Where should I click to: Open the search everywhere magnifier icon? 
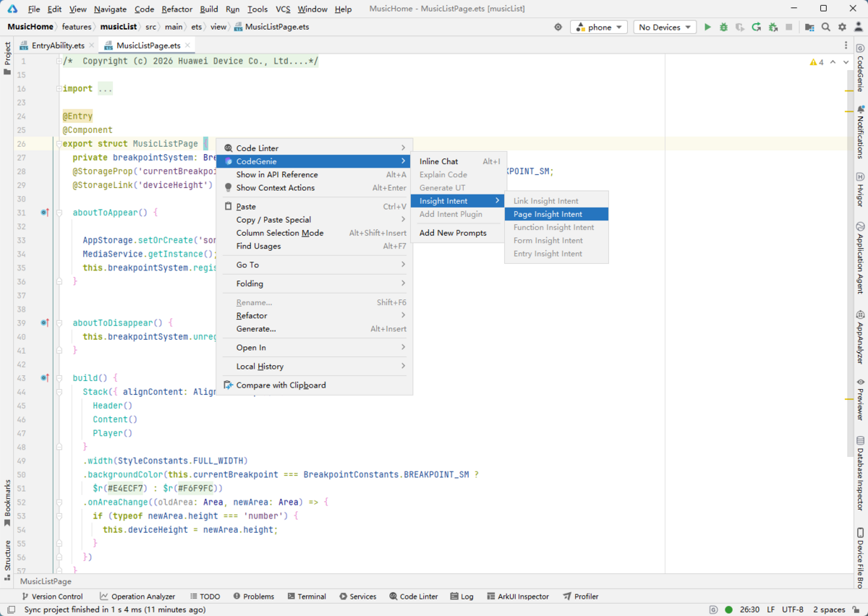point(826,27)
